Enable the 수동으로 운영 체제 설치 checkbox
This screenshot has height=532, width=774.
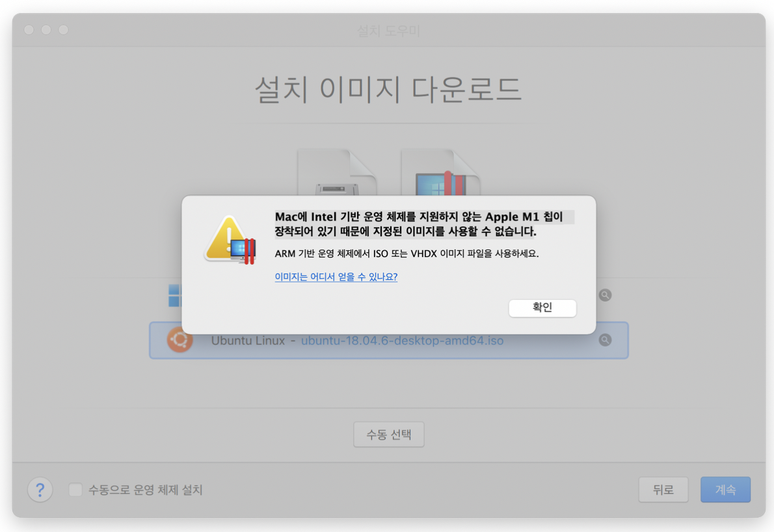[75, 490]
